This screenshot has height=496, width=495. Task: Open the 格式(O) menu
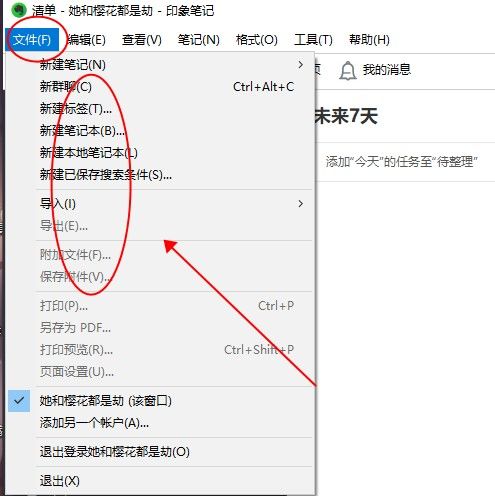pyautogui.click(x=257, y=40)
